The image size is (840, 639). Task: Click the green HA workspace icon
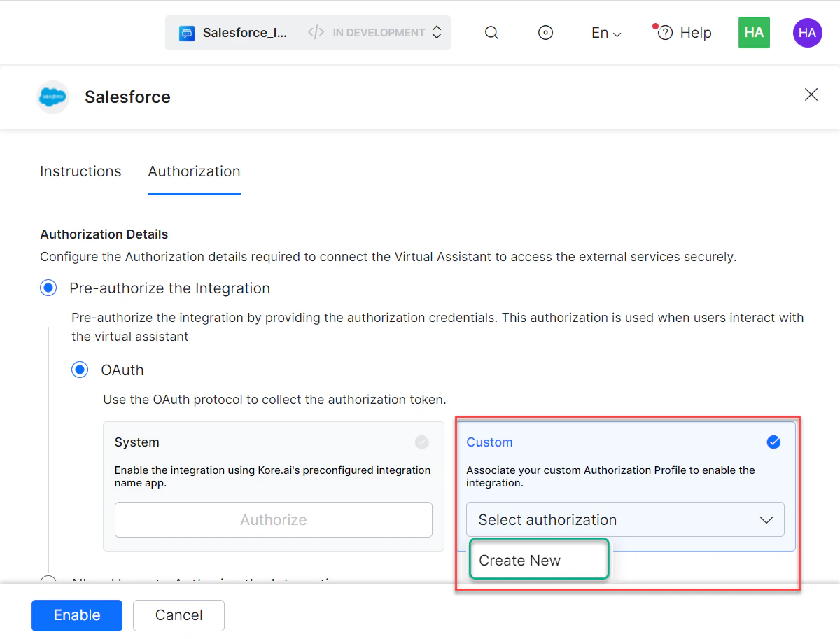754,32
